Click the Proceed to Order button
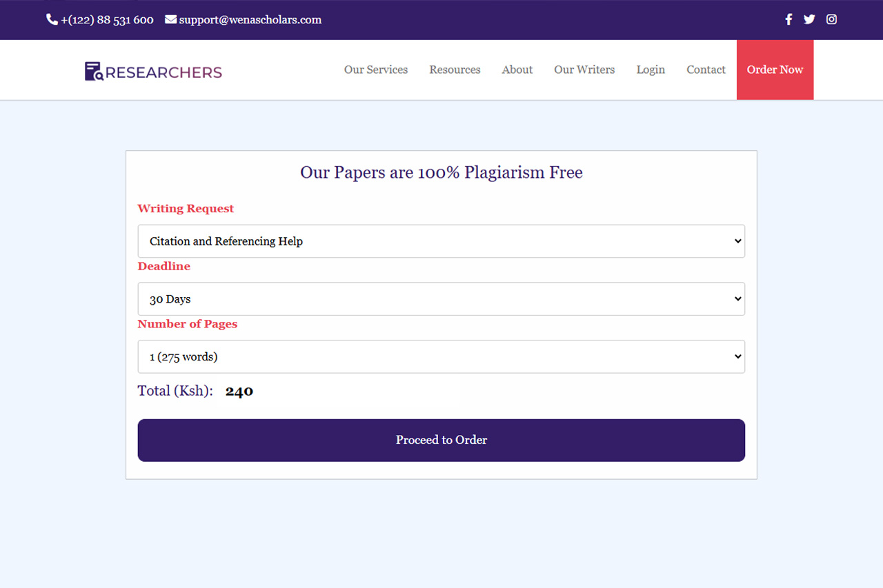Screen dimensions: 883x588 pos(441,440)
